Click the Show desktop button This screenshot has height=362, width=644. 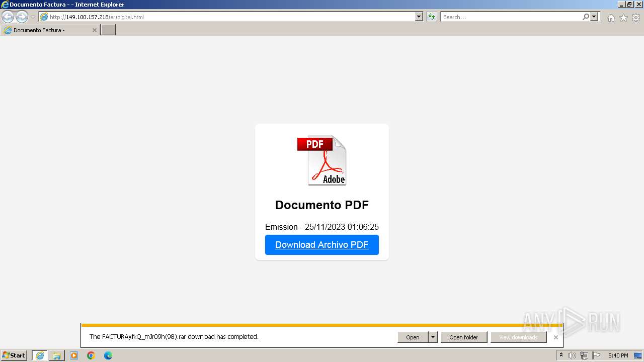[638, 355]
